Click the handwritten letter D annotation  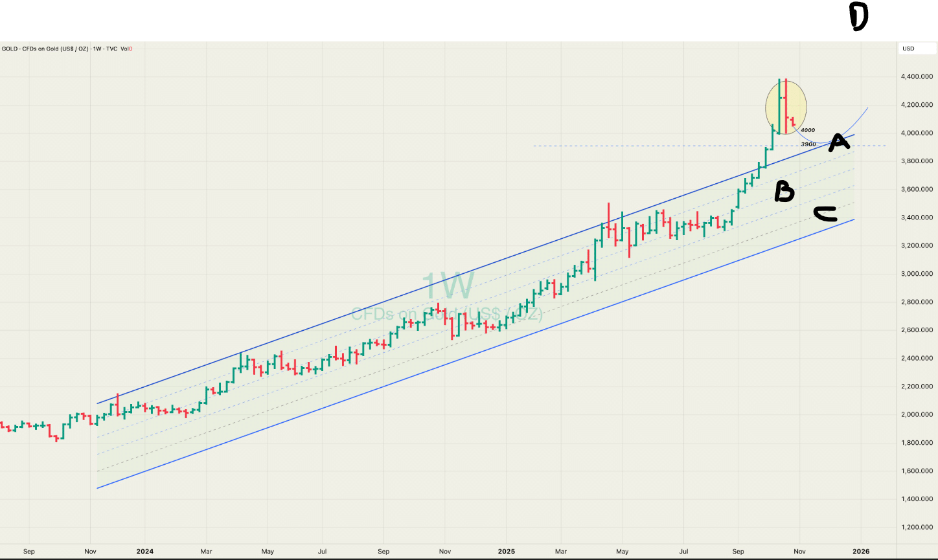tap(858, 17)
